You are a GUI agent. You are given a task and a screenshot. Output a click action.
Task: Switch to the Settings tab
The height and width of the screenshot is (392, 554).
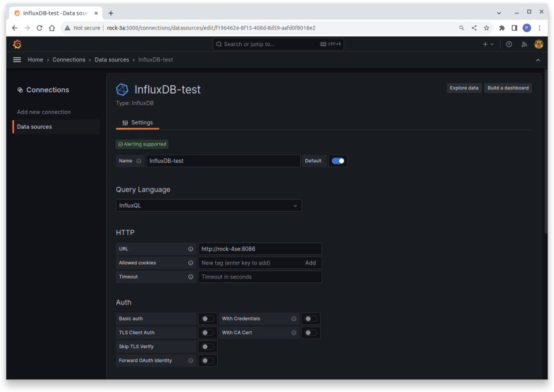tap(137, 122)
